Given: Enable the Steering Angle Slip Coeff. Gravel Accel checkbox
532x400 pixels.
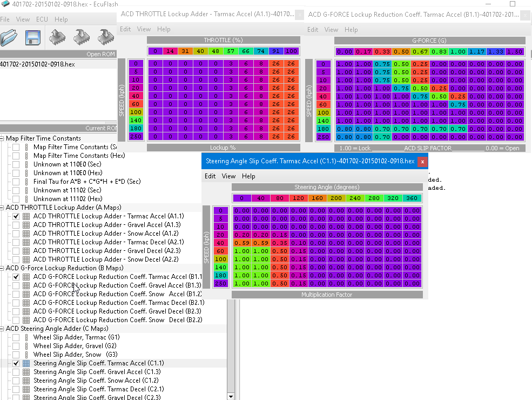Looking at the screenshot, I should [x=16, y=372].
